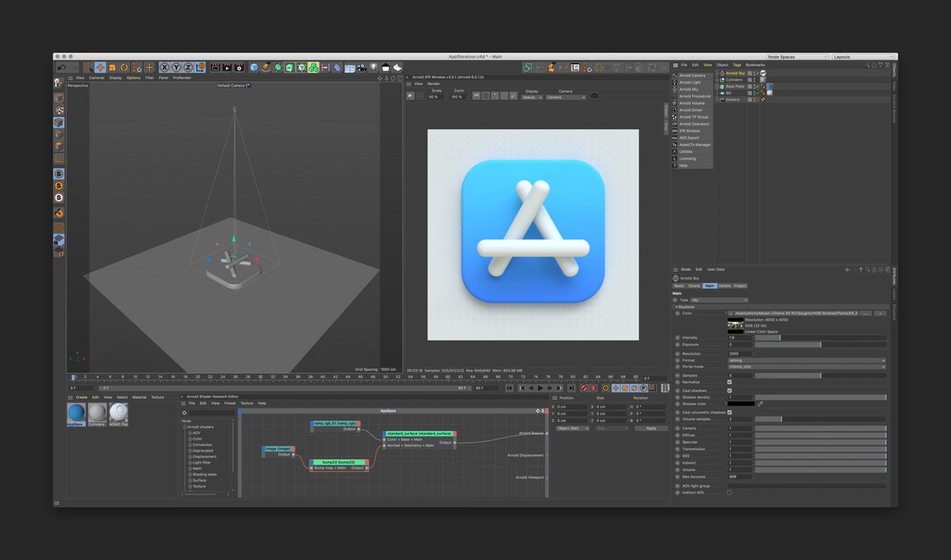The height and width of the screenshot is (560, 951).
Task: Click the Shadow color swatch
Action: click(741, 404)
